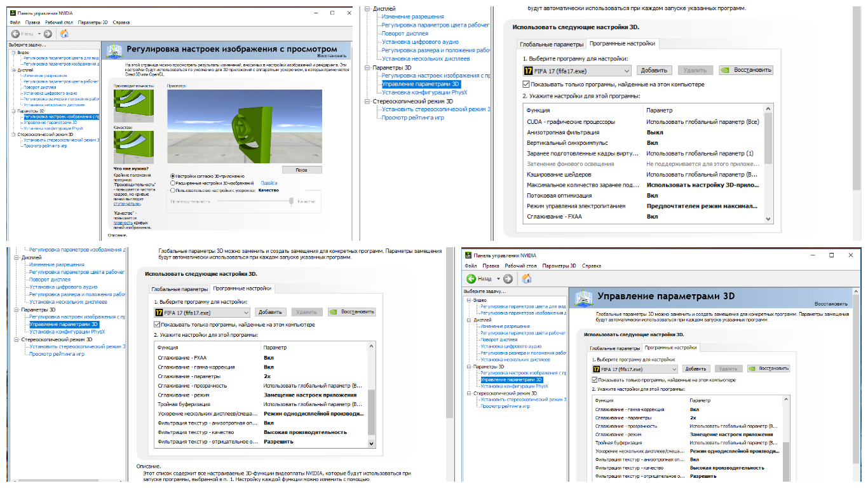Viewport: 868px width, 488px height.
Task: Collapse Параметры 3D node beside the CUDA-listing panel
Action: point(367,67)
